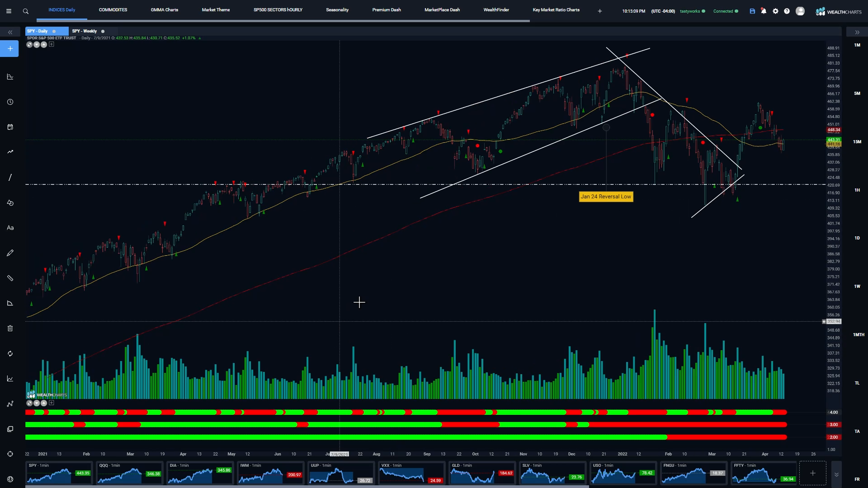Image resolution: width=868 pixels, height=488 pixels.
Task: Open the WealthFinder tab
Action: [496, 10]
